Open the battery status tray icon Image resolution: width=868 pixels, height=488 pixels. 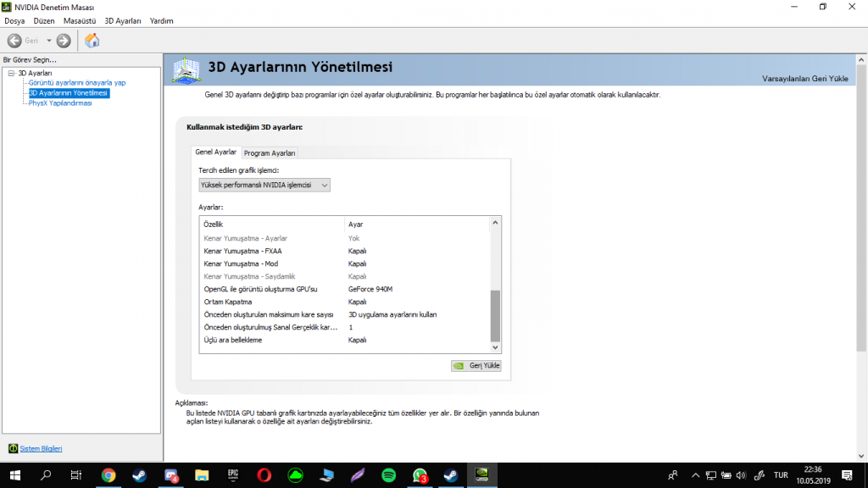point(726,475)
